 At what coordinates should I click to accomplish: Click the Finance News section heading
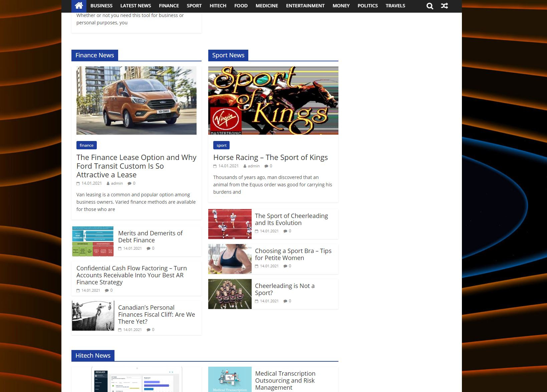[95, 55]
